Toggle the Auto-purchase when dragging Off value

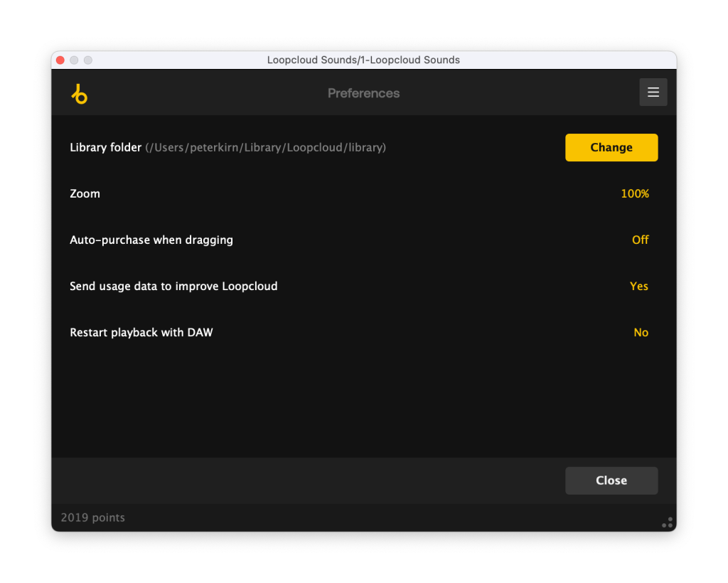pyautogui.click(x=640, y=240)
